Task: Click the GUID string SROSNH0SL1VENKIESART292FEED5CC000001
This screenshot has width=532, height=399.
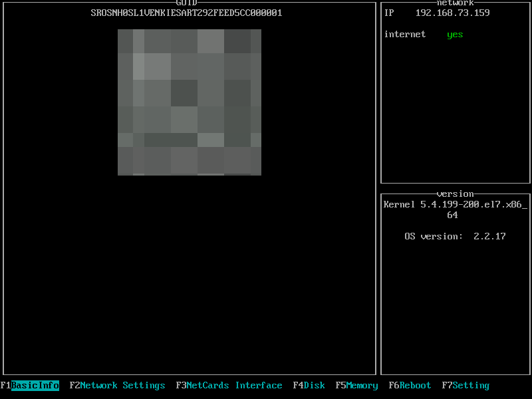Action: [186, 13]
